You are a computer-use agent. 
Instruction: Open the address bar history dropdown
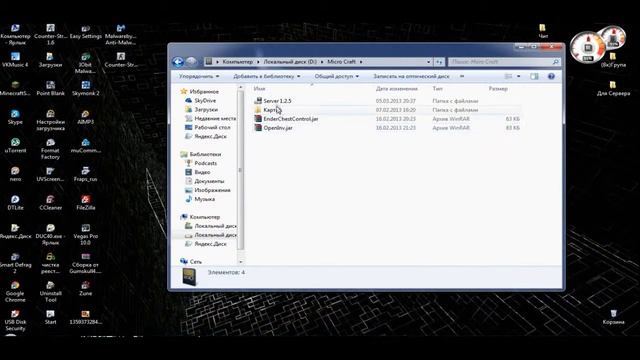[x=428, y=62]
